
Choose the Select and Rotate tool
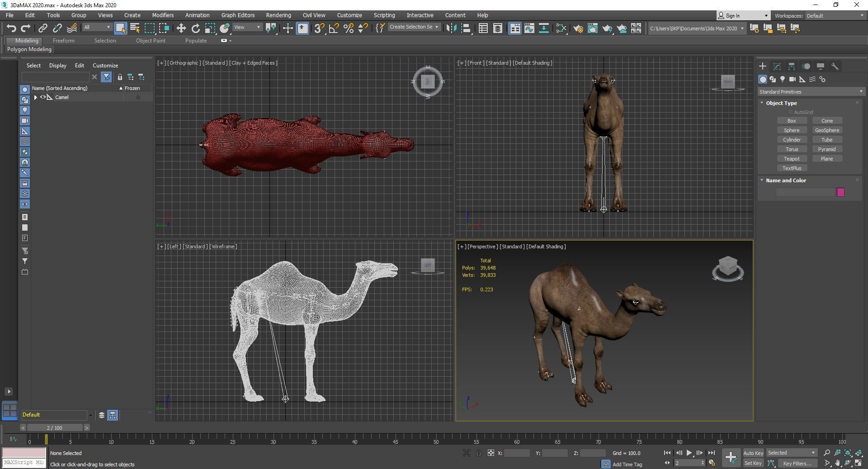[x=195, y=28]
